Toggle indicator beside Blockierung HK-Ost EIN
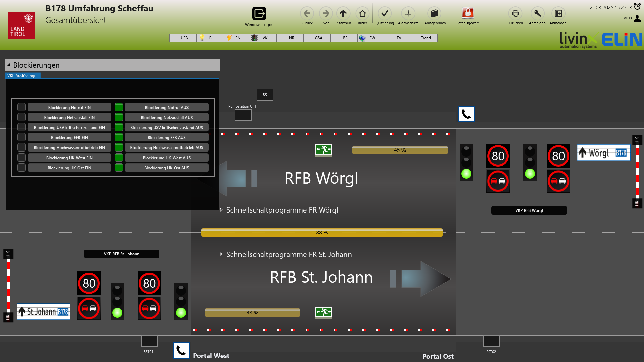 (21, 168)
